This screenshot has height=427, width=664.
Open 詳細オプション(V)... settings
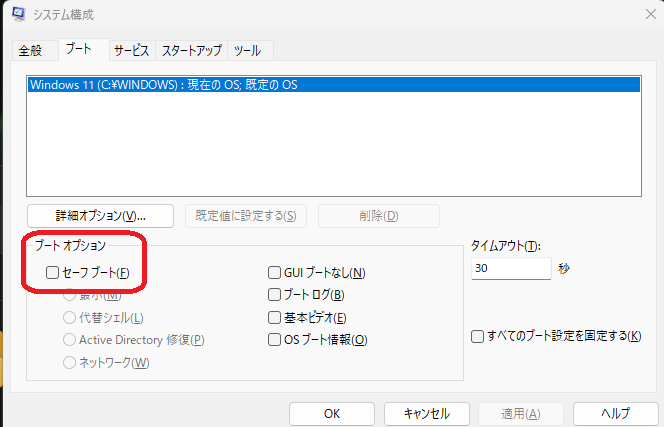tap(100, 216)
